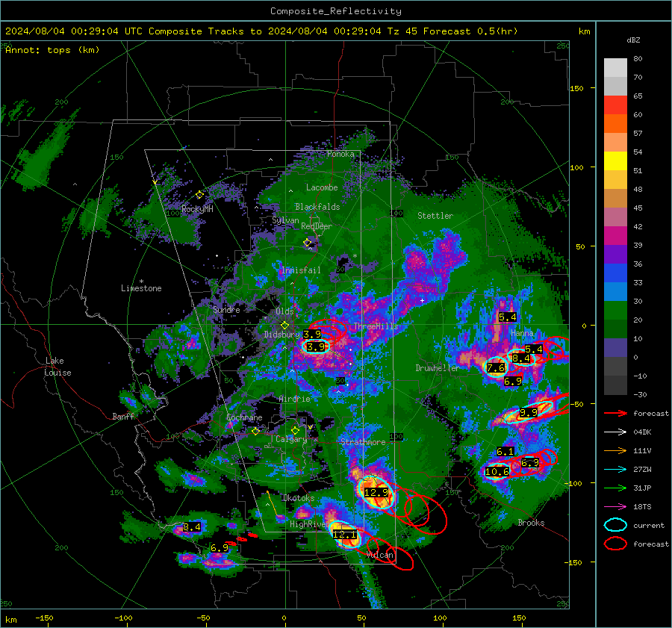
Task: Select the storm cell labeled 12.1
Action: tap(346, 535)
